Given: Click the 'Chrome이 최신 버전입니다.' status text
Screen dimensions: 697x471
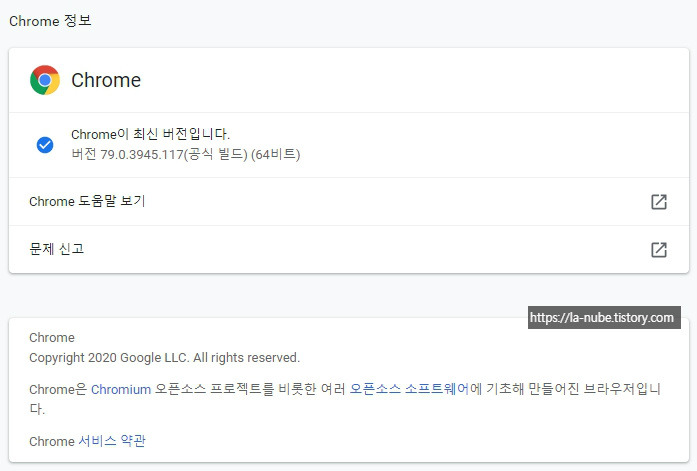Looking at the screenshot, I should pyautogui.click(x=151, y=134).
